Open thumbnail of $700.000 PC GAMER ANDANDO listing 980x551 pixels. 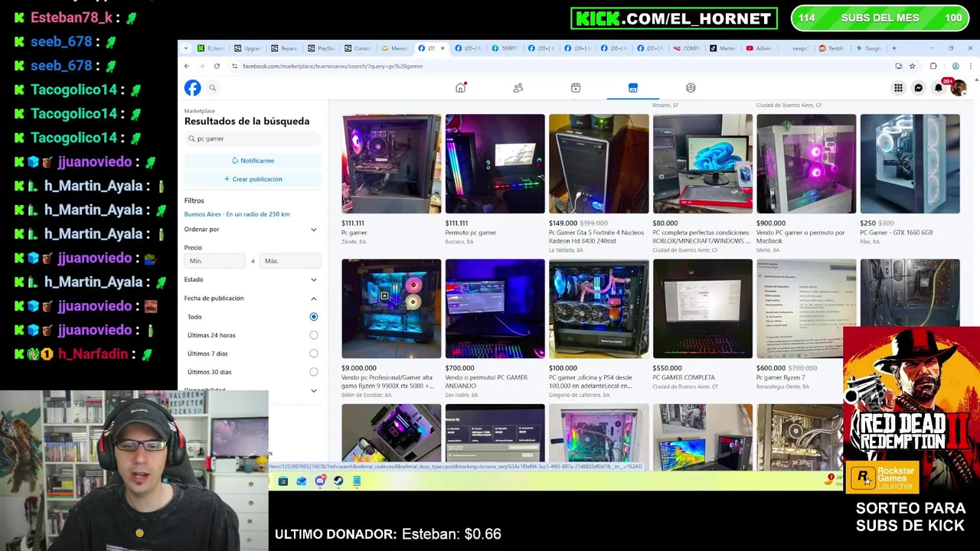coord(495,308)
